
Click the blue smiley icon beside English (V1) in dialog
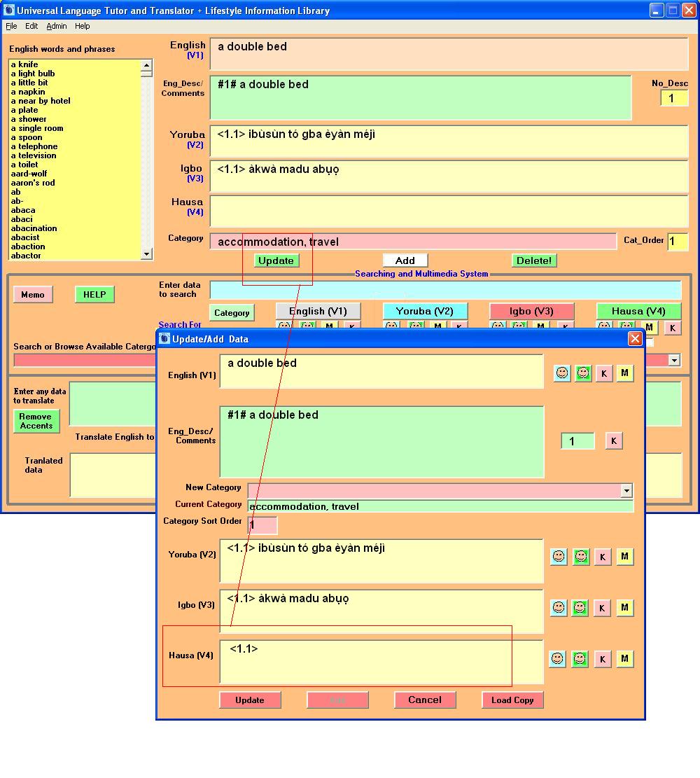562,373
